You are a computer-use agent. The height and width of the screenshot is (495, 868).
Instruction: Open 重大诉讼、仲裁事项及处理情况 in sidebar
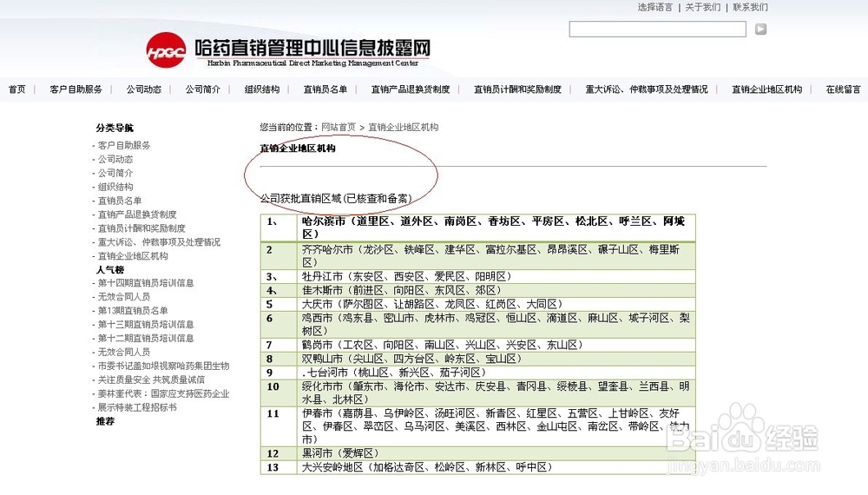tap(159, 242)
